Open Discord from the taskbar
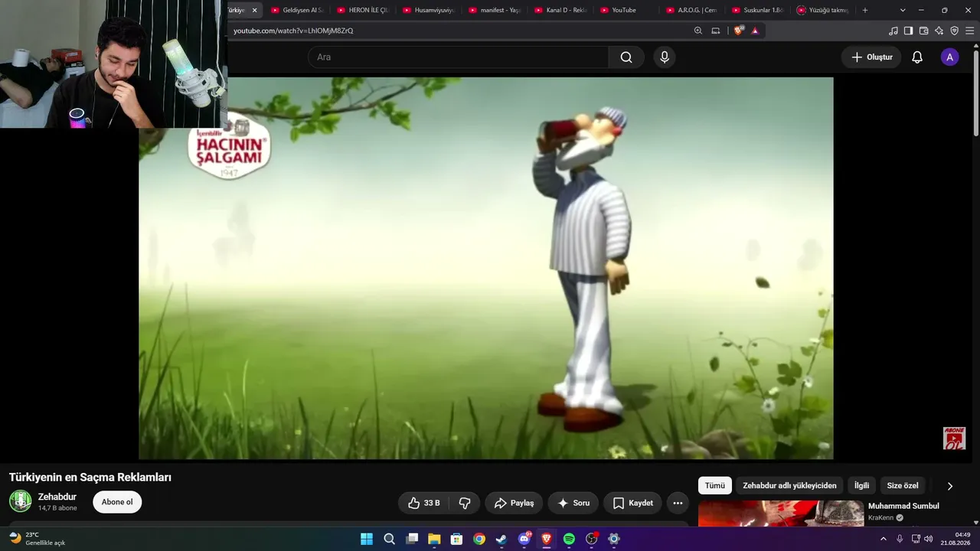 click(524, 539)
